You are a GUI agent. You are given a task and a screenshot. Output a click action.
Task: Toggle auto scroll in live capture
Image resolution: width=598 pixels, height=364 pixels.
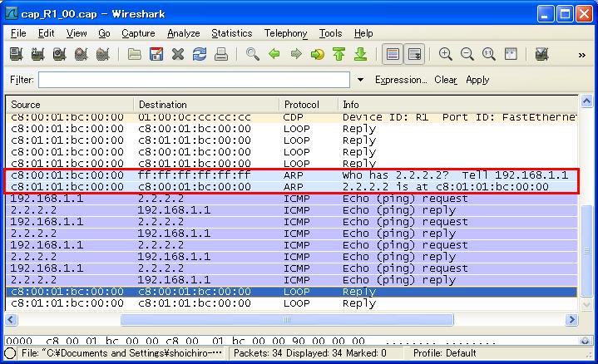[x=414, y=54]
